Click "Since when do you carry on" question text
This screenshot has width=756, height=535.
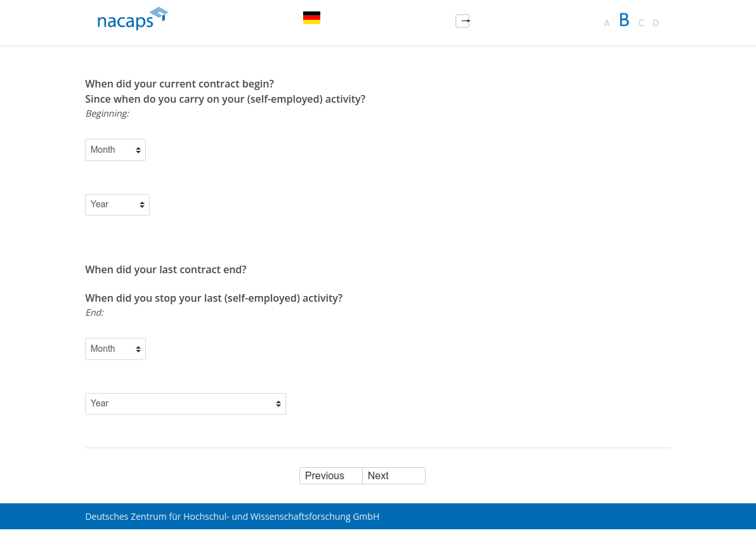coord(225,99)
